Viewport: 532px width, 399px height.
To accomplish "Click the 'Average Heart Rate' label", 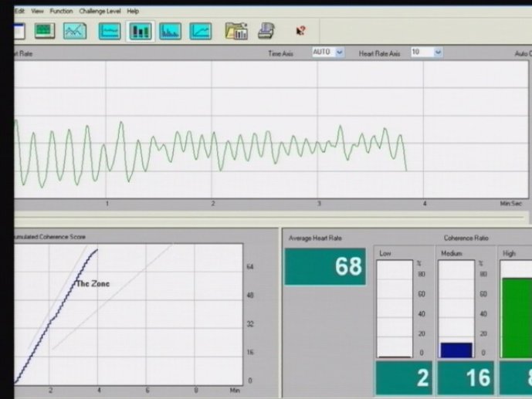I will coord(315,238).
